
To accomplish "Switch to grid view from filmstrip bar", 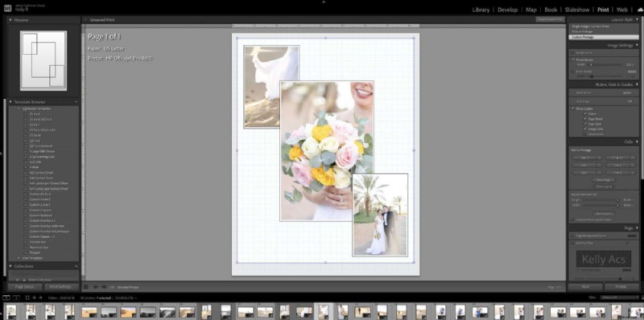I will pos(27,297).
